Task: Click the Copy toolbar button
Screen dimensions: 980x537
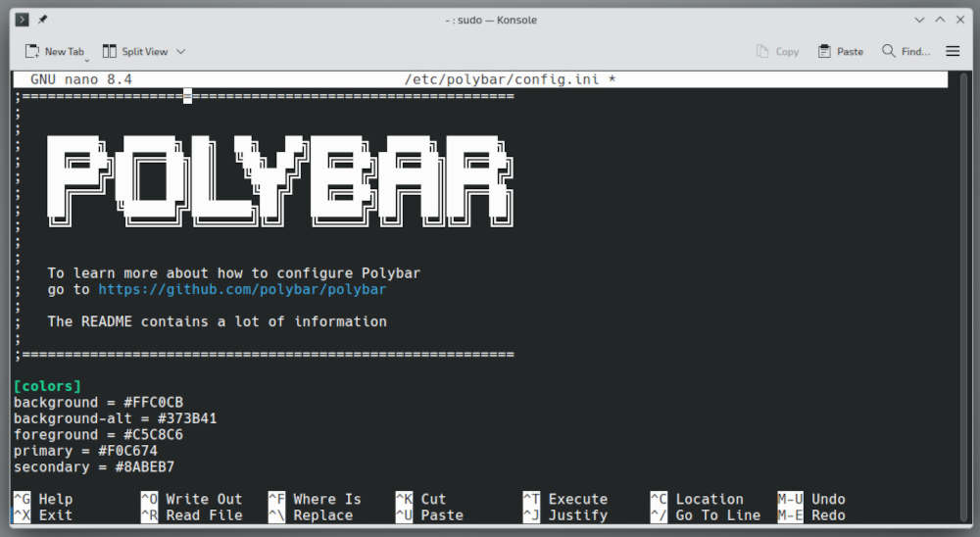Action: coord(778,52)
